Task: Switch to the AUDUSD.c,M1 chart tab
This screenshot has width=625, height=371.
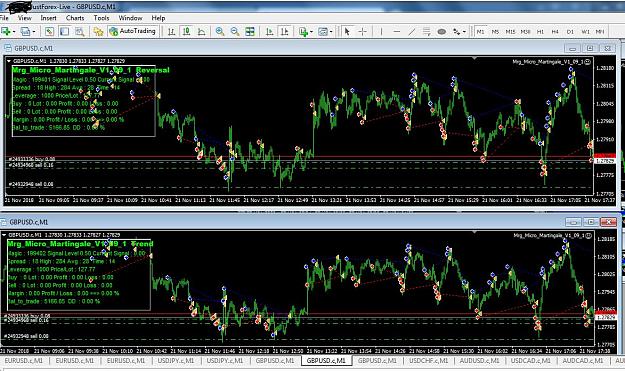Action: click(x=480, y=361)
